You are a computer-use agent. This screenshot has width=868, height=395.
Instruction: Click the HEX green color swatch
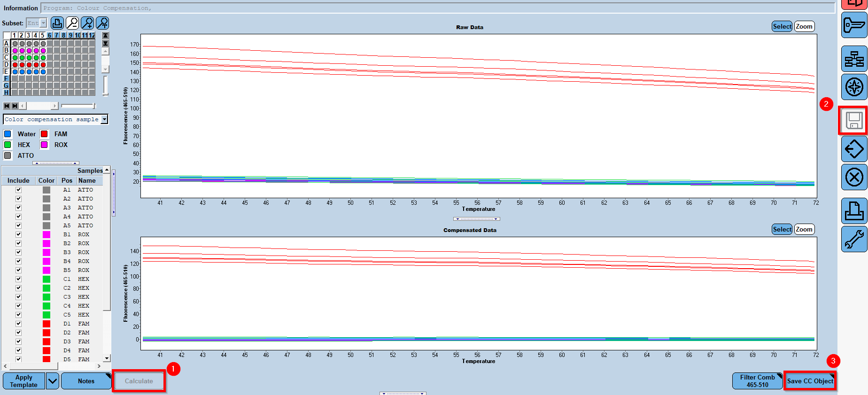click(8, 145)
